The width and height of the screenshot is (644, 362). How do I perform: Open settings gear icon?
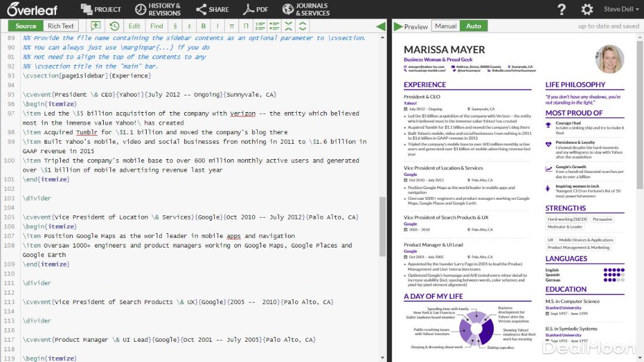point(587,10)
